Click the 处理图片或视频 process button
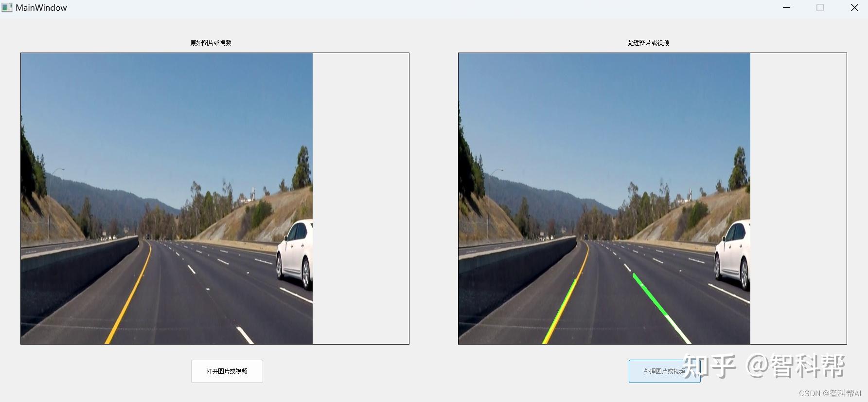Viewport: 868px width, 402px height. tap(664, 371)
